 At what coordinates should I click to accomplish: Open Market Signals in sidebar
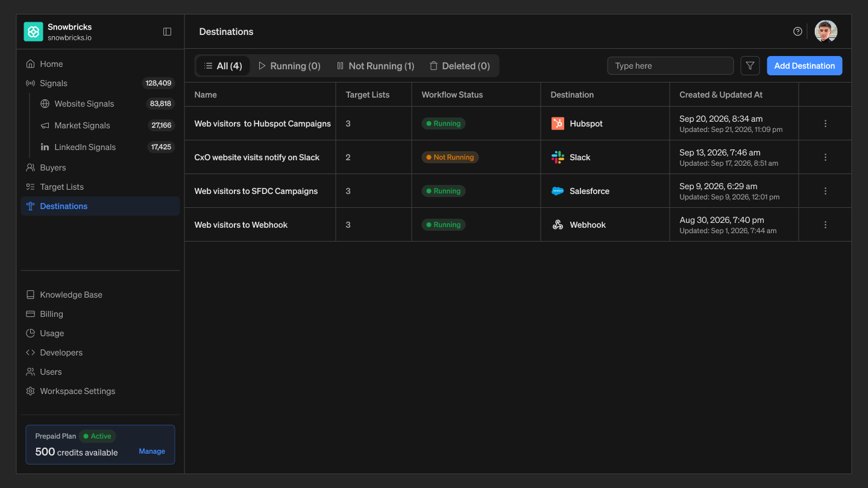coord(107,125)
